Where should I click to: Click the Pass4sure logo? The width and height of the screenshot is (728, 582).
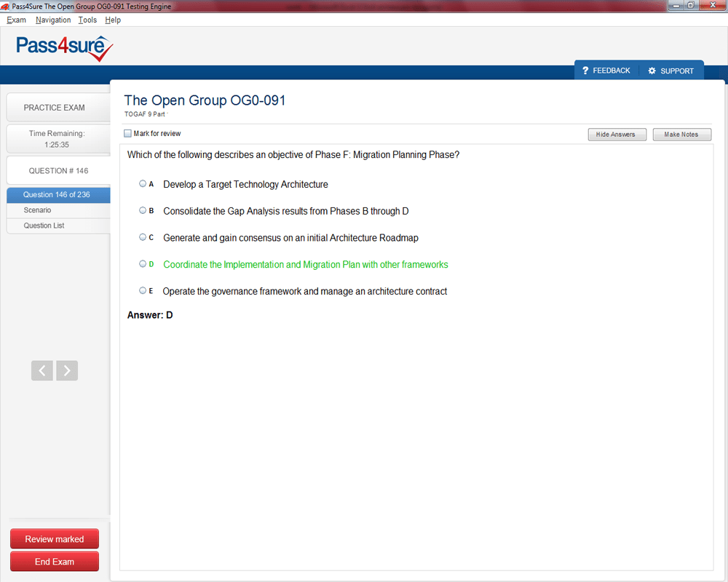pyautogui.click(x=65, y=48)
